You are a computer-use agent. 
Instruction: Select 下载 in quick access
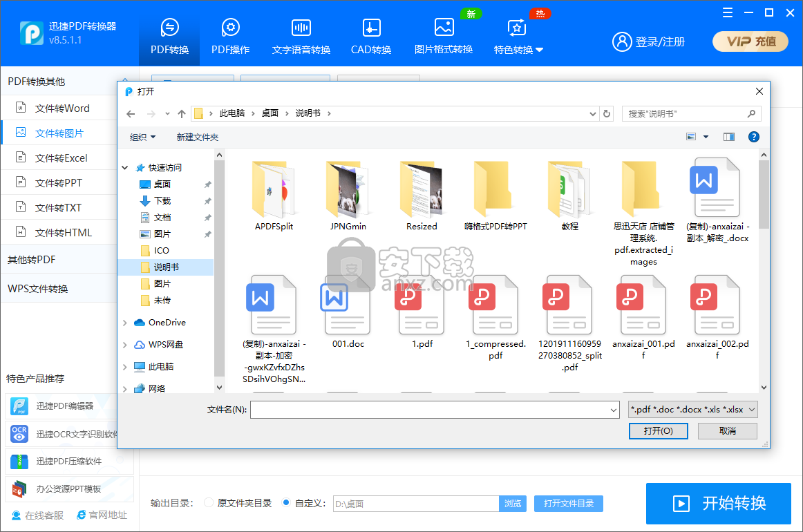(x=162, y=201)
